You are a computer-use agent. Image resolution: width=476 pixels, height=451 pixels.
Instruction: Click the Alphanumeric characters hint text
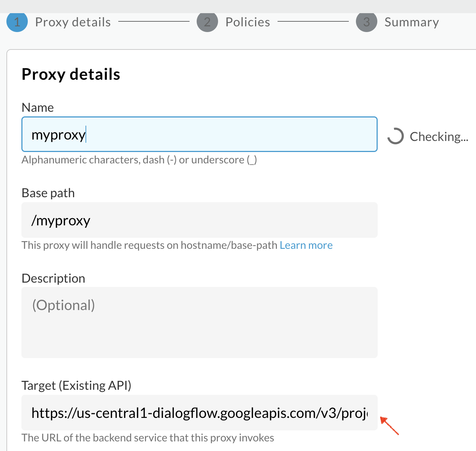pos(139,160)
